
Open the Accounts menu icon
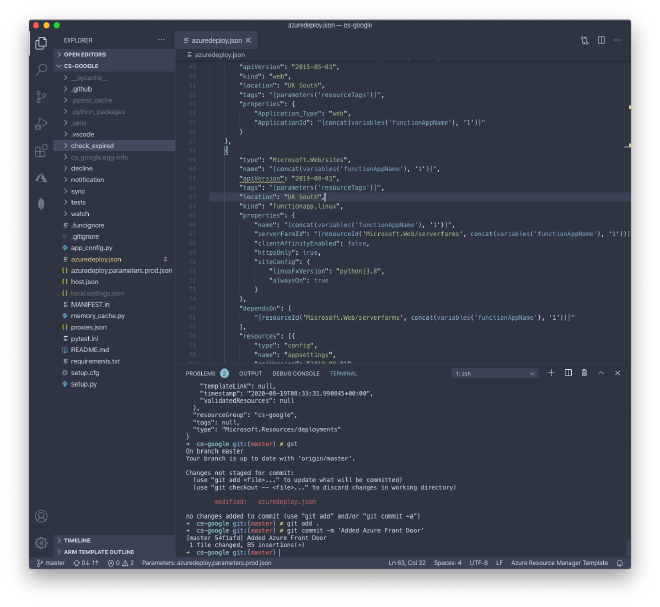[41, 516]
